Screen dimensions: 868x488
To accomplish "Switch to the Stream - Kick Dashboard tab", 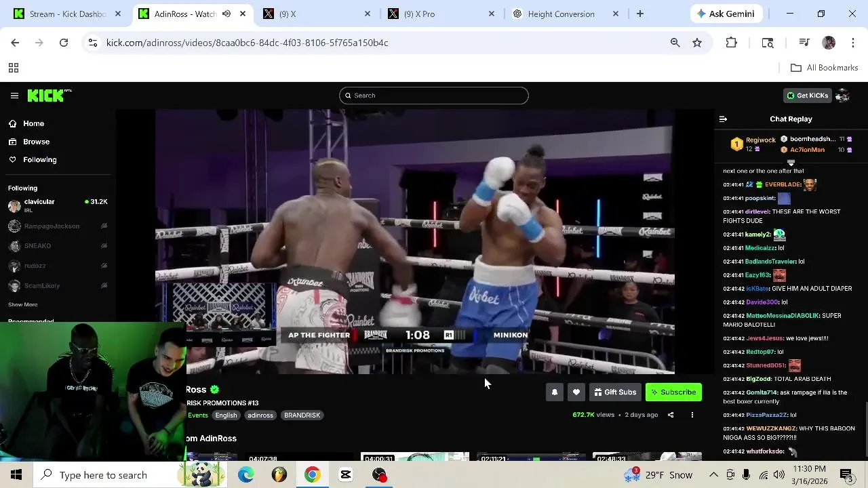I will point(67,14).
